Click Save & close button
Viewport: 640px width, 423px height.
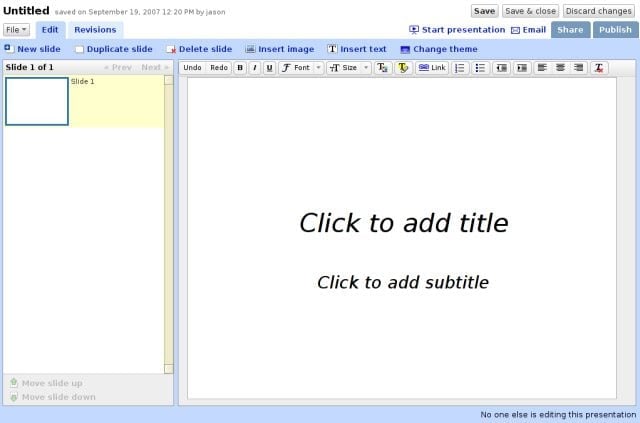tap(531, 11)
